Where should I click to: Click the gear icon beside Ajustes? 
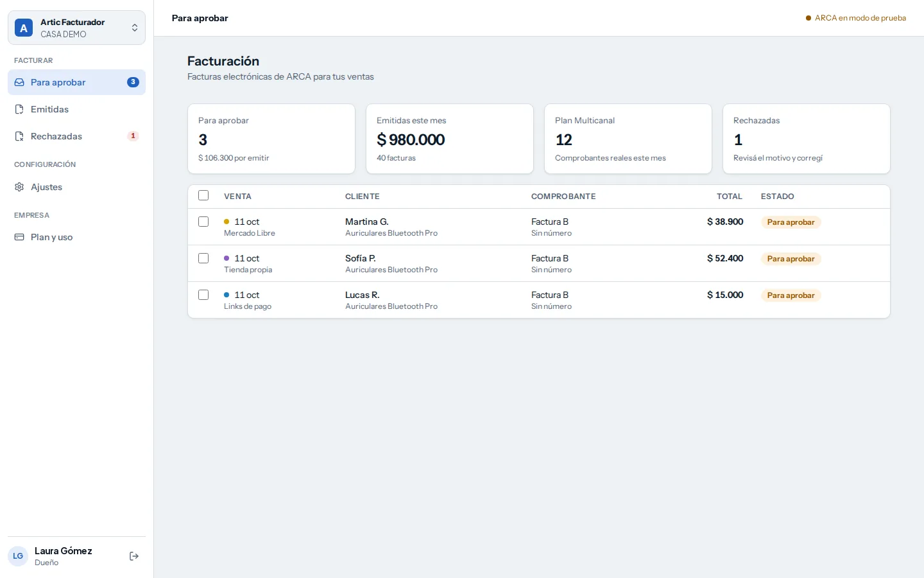coord(19,187)
